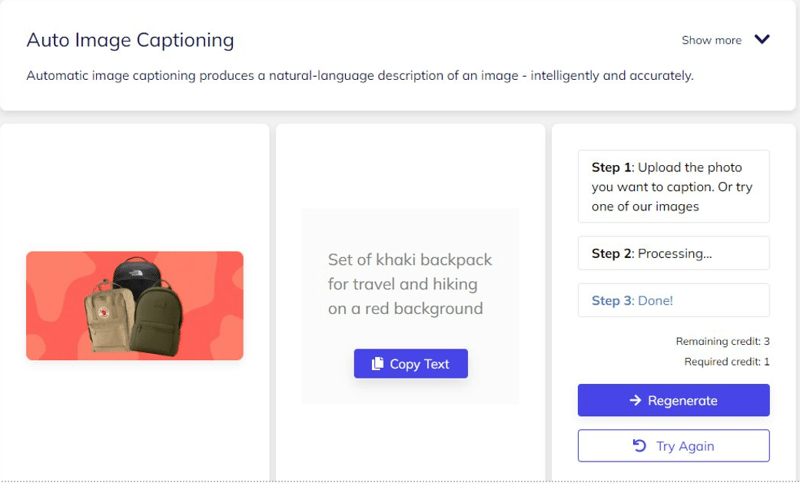Viewport: 800px width, 483px height.
Task: Click the circular undo icon on Try Again
Action: pos(639,446)
